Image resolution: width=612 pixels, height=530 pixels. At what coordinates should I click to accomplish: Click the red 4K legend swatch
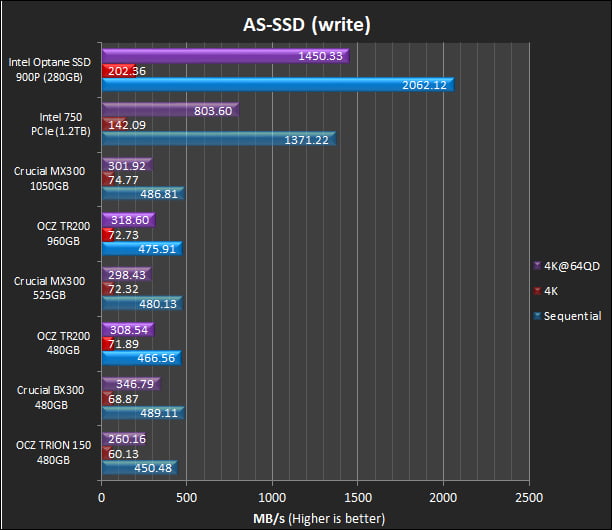(537, 291)
